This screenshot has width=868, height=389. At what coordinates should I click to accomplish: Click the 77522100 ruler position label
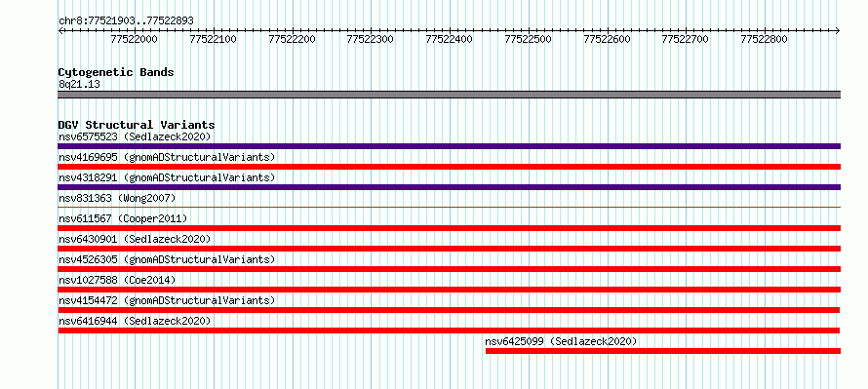click(x=214, y=39)
